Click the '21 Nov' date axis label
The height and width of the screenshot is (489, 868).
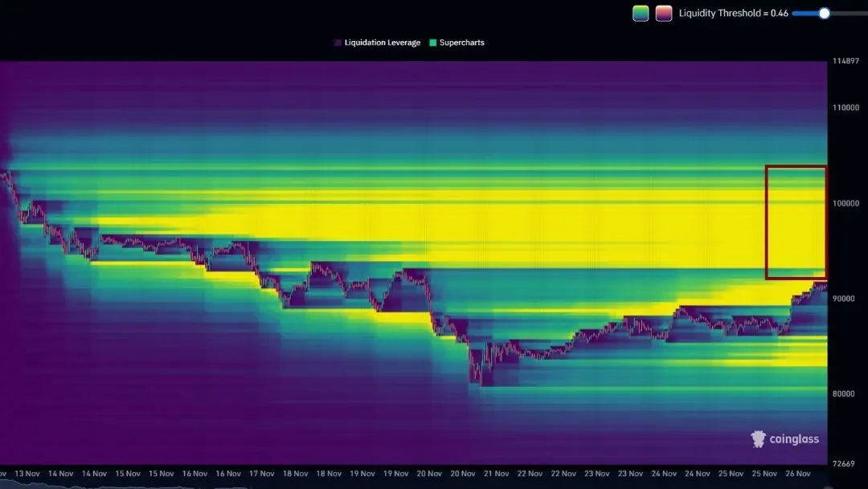click(x=497, y=474)
